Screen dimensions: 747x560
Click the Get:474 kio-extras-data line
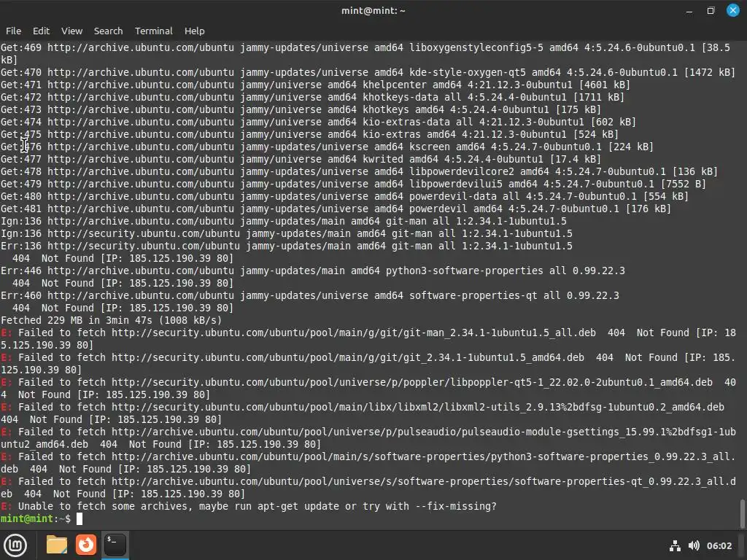pyautogui.click(x=318, y=122)
